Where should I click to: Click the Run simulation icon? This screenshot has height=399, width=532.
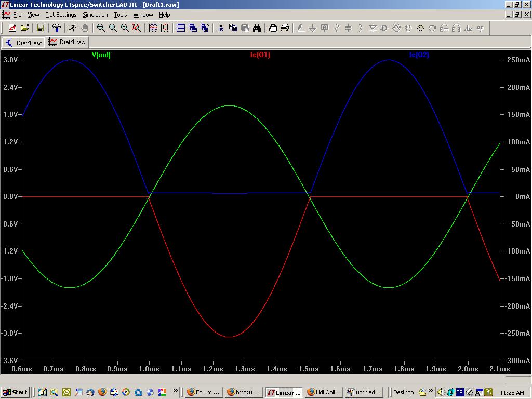(x=72, y=28)
